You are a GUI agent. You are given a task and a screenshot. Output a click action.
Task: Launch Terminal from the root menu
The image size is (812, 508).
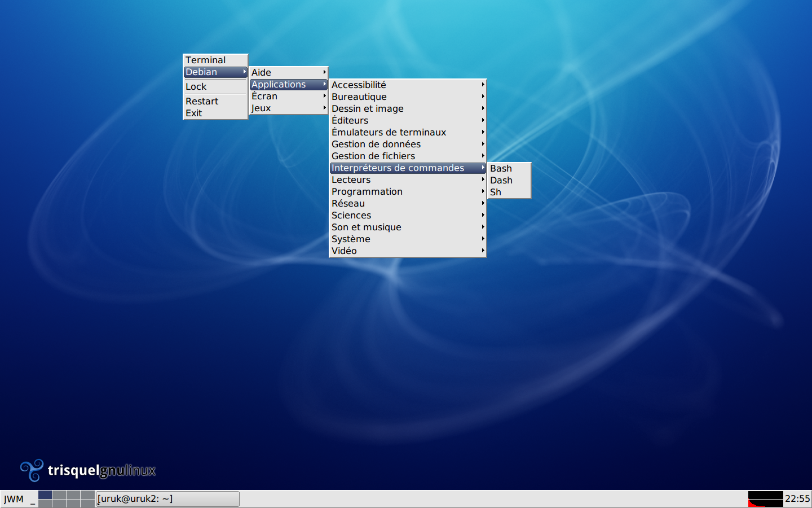point(215,60)
